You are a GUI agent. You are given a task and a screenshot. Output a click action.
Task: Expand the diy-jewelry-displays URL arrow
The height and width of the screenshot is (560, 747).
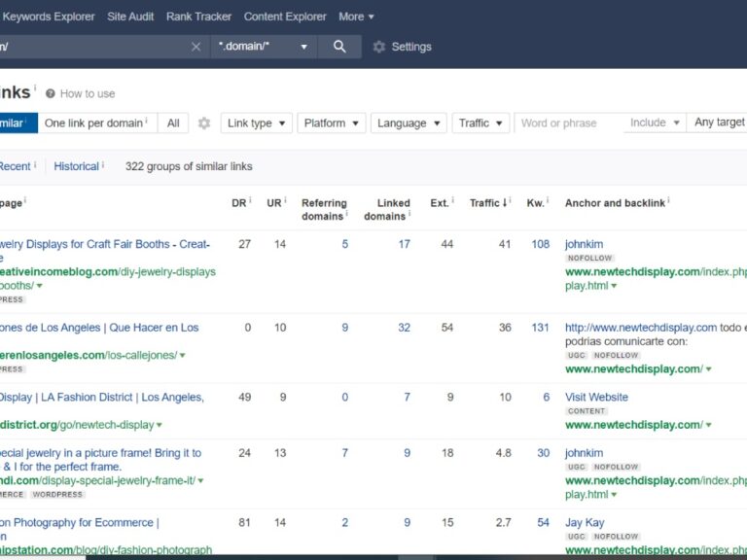[40, 286]
